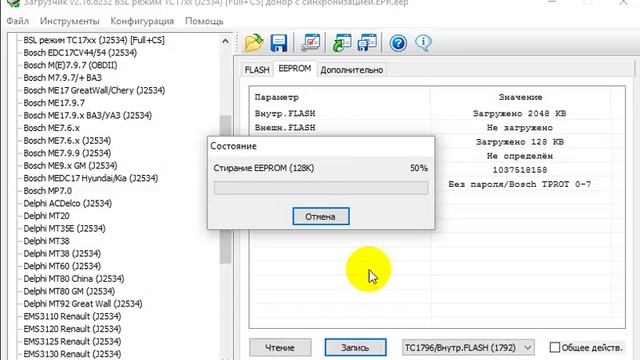Open the Файл menu
Viewport: 640px width, 360px height.
click(18, 21)
